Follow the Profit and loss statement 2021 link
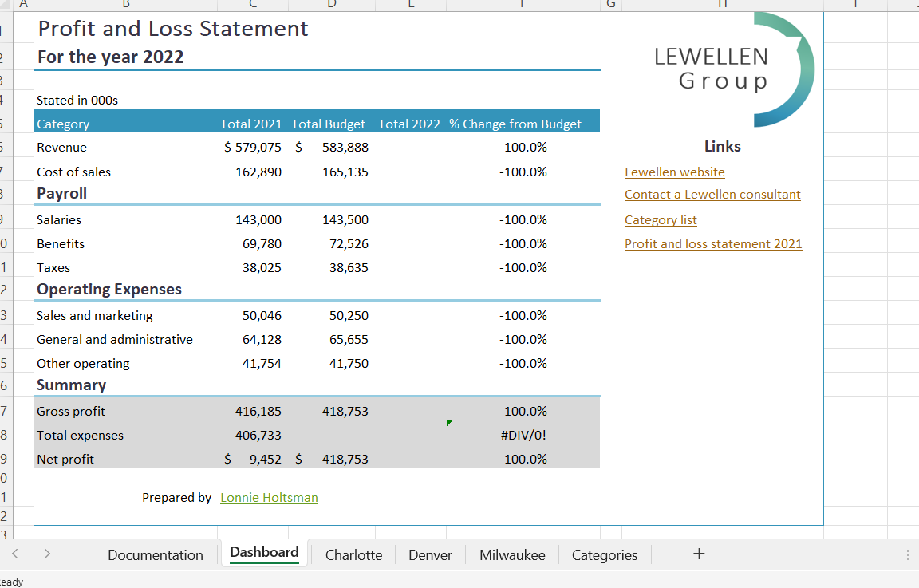919x588 pixels. [x=713, y=243]
